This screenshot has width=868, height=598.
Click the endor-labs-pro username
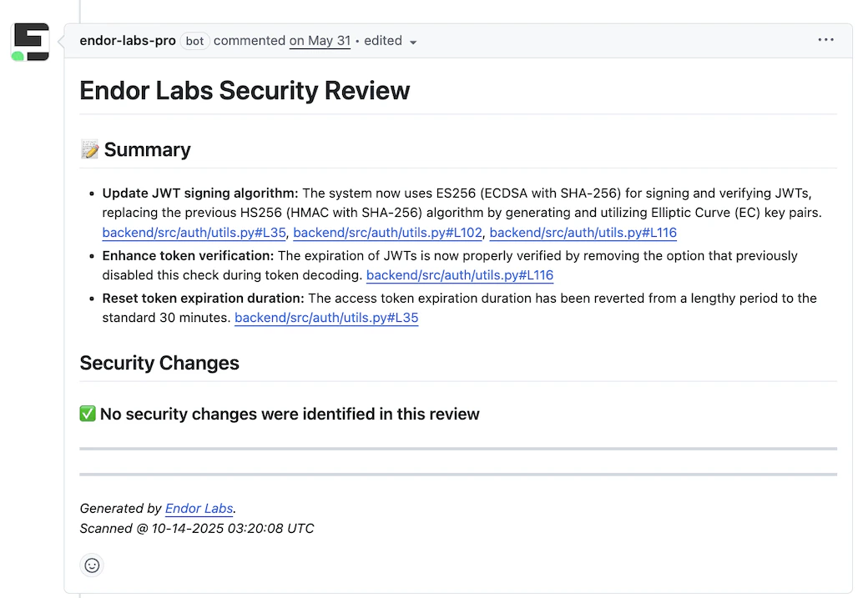coord(127,40)
